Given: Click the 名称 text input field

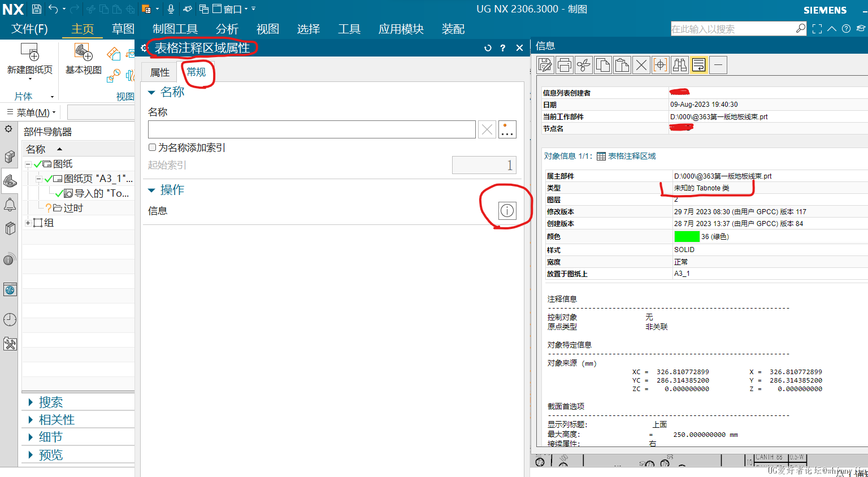Looking at the screenshot, I should (x=311, y=129).
